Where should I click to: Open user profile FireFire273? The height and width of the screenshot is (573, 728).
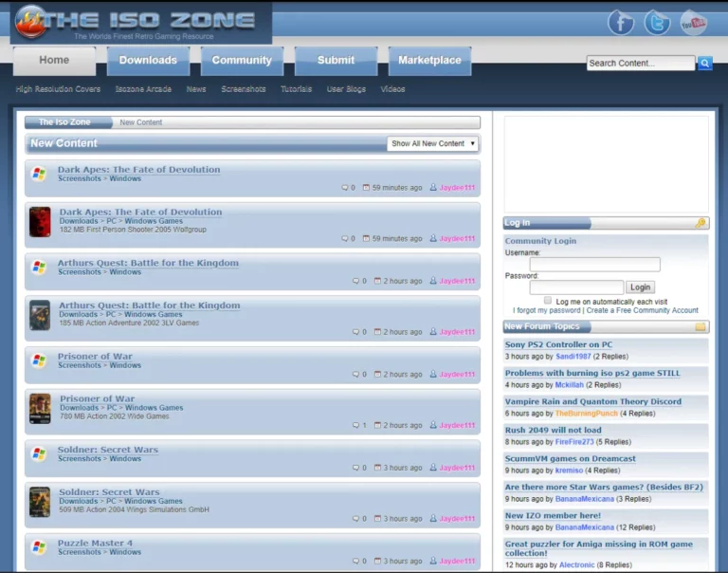574,442
